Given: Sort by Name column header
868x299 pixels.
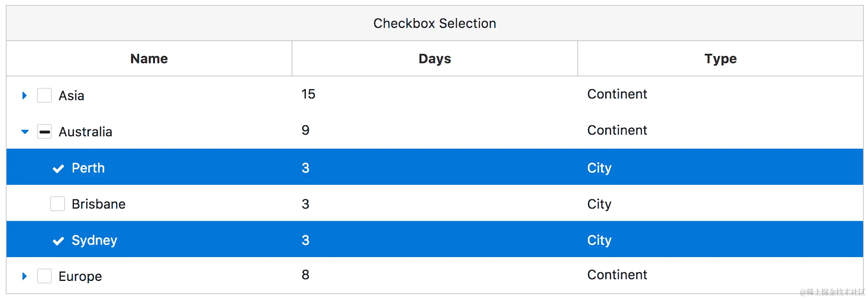Looking at the screenshot, I should pos(149,59).
